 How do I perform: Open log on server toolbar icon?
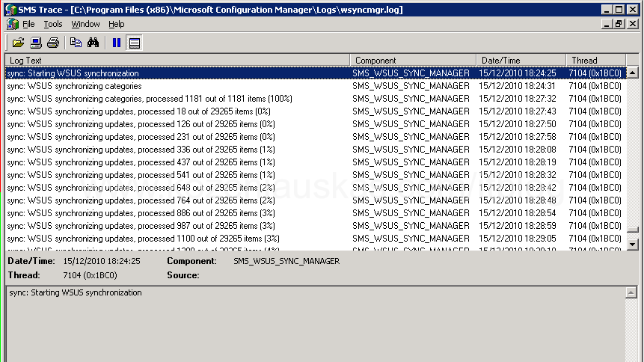tap(36, 43)
